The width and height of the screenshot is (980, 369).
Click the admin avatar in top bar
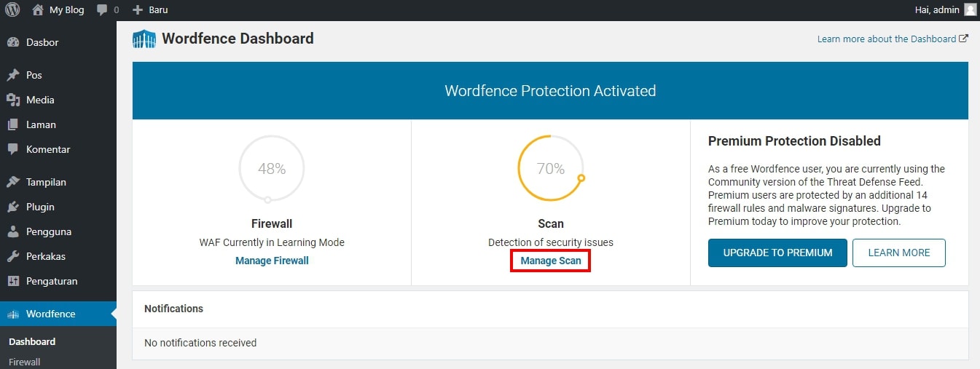970,10
